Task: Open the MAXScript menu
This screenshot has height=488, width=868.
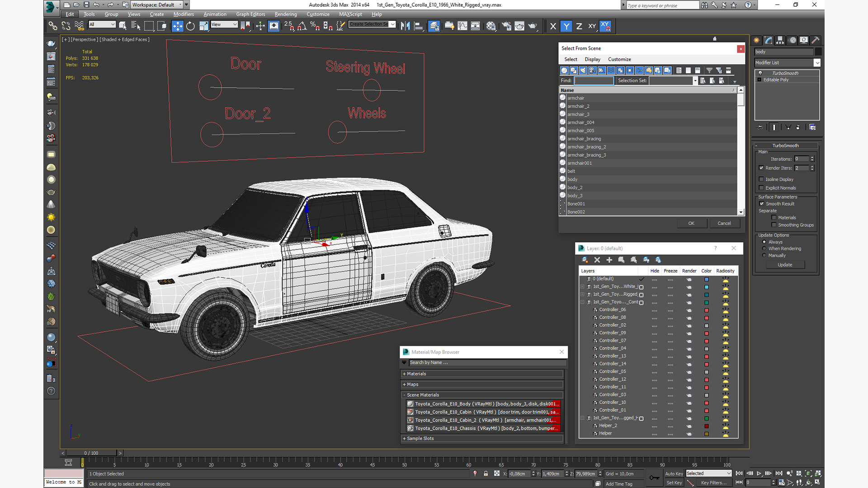Action: point(350,14)
